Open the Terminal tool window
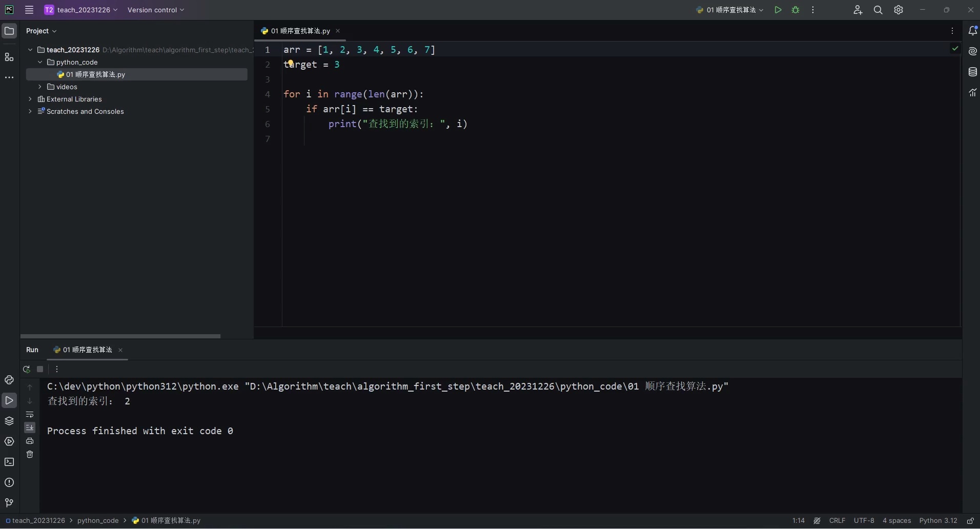This screenshot has width=980, height=529. pos(9,462)
